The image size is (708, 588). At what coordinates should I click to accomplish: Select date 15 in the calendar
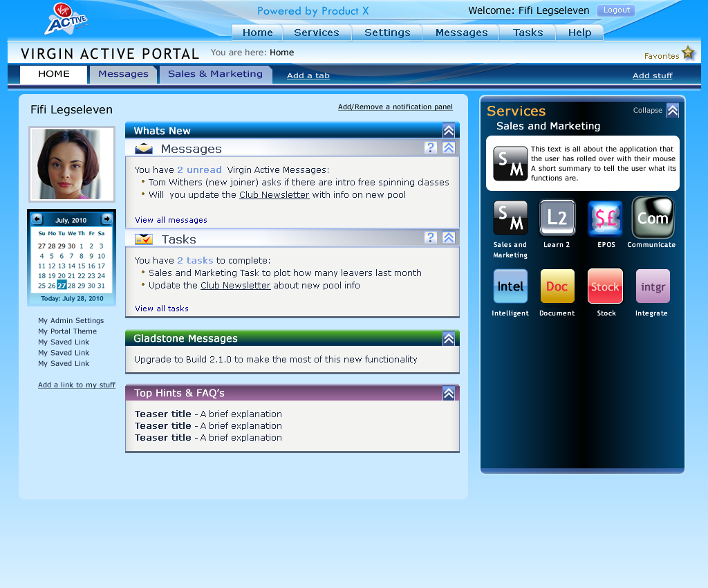(82, 266)
